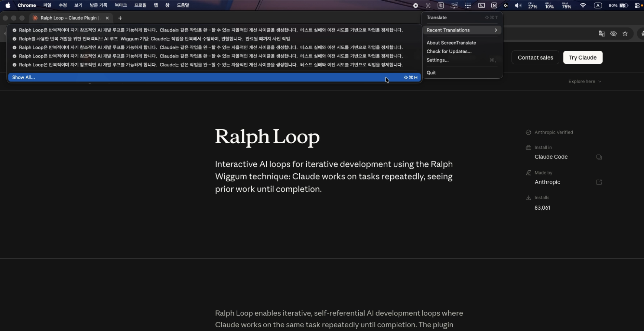The width and height of the screenshot is (644, 331).
Task: Expand the Explore here dropdown
Action: point(585,82)
